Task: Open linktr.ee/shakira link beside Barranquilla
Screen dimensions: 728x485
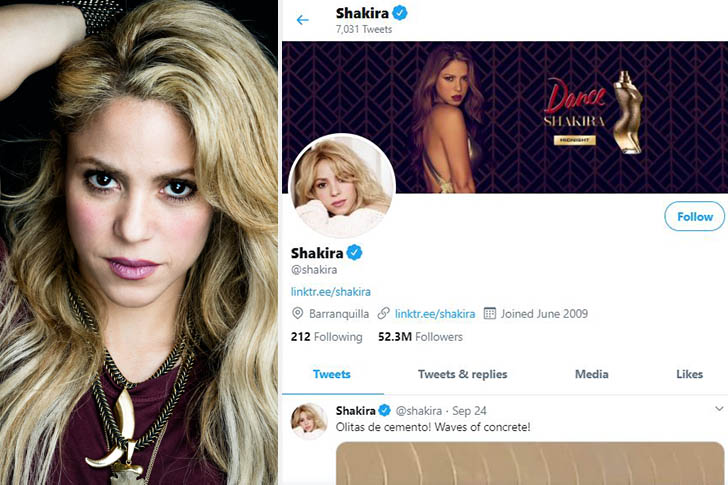Action: click(x=435, y=314)
